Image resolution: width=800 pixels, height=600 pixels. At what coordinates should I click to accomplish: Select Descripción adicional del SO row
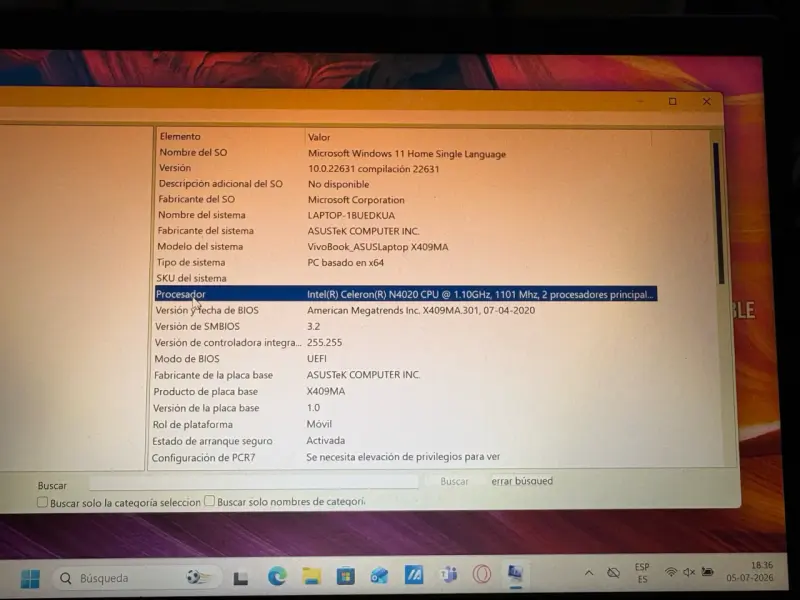(406, 184)
